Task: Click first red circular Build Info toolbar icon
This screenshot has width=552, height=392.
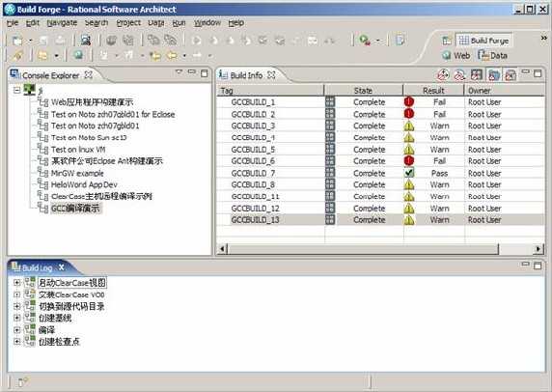Action: pos(443,74)
